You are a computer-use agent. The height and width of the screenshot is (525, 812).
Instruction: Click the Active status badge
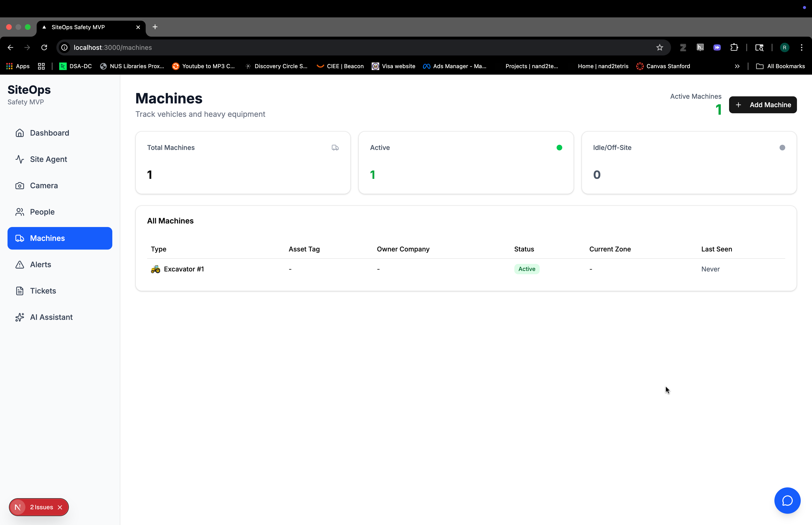tap(527, 269)
